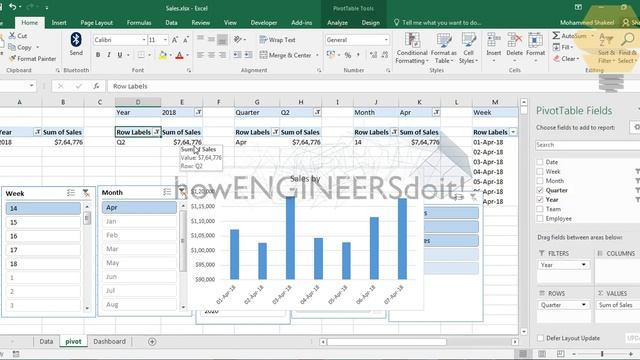
Task: Click the Cut scissors icon
Action: tap(12, 36)
